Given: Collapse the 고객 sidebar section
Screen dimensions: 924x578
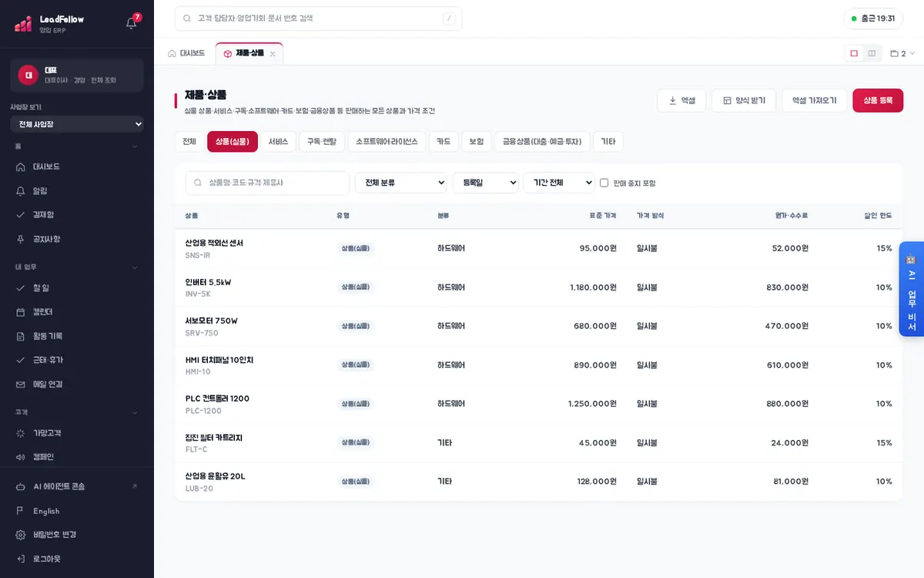Looking at the screenshot, I should (135, 412).
